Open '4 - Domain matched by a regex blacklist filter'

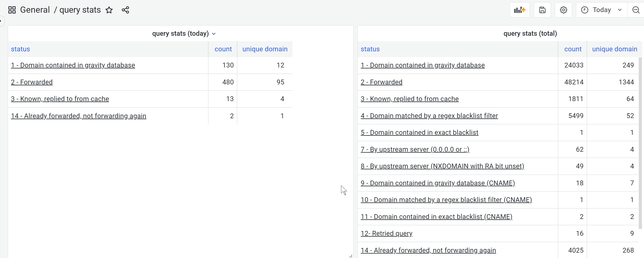429,116
